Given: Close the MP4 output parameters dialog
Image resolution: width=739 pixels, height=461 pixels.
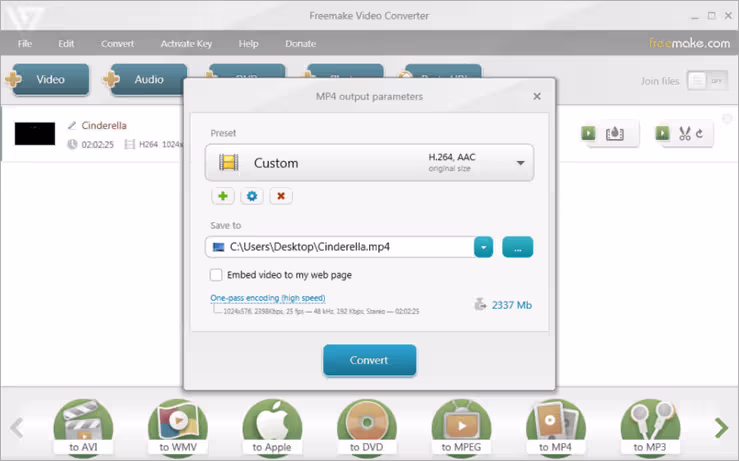Looking at the screenshot, I should coord(537,96).
